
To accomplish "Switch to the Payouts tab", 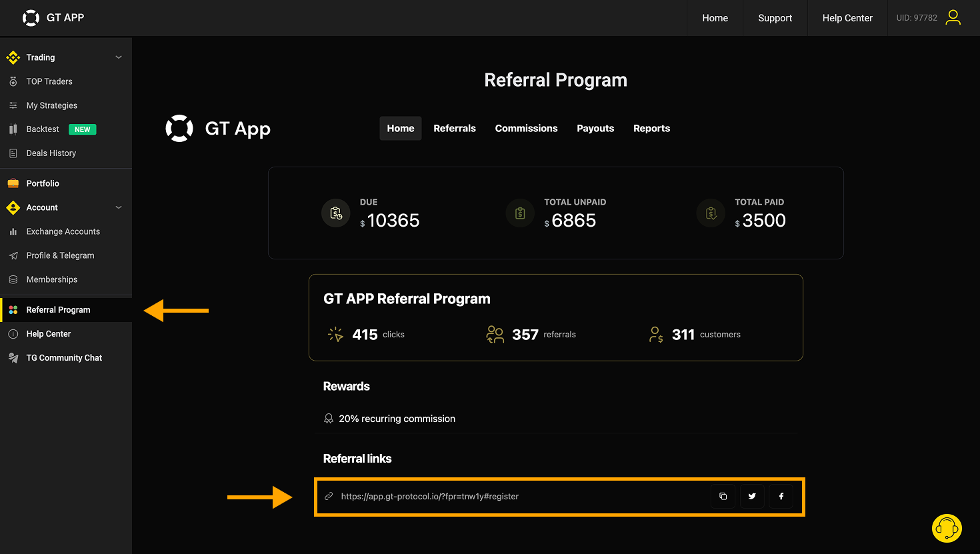I will [595, 128].
